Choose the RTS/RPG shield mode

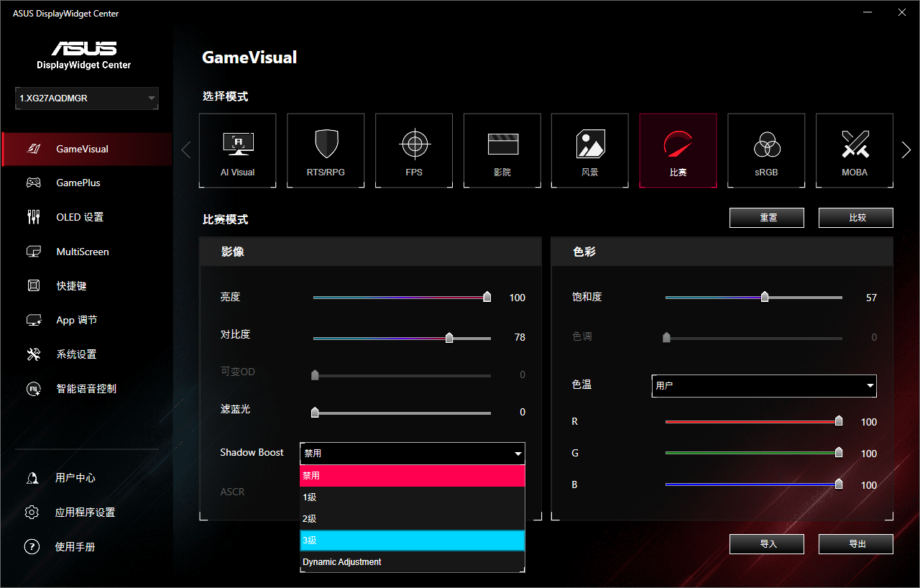click(326, 150)
